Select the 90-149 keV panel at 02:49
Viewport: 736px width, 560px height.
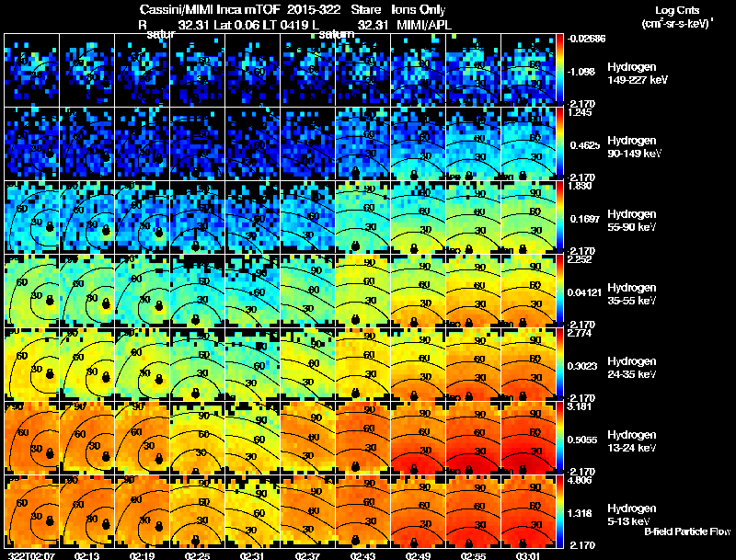(x=419, y=143)
